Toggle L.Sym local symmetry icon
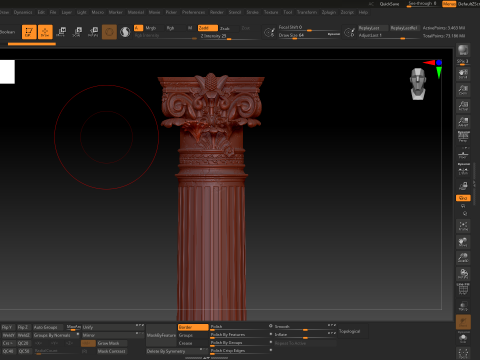This screenshot has height=360, width=480. [x=463, y=169]
